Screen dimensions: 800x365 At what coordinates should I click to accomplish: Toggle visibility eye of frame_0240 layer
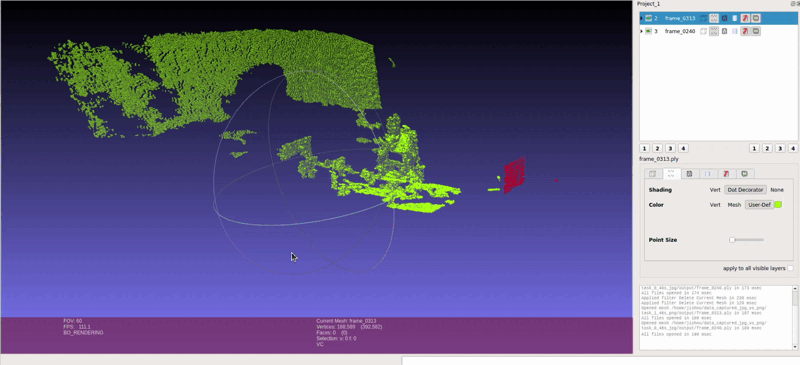648,31
